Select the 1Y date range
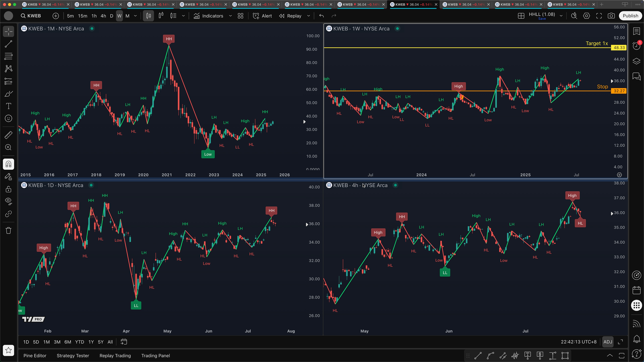 pos(91,342)
